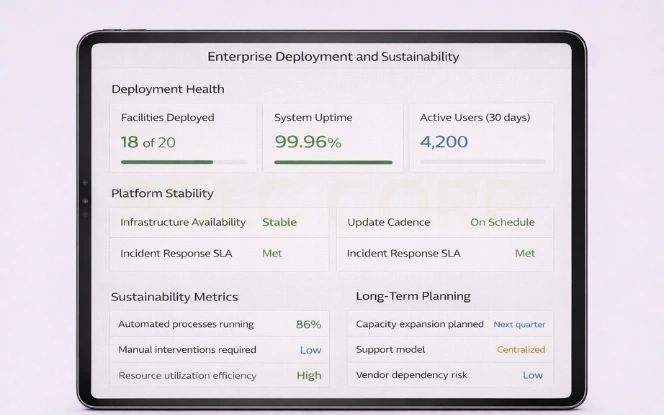Select the "High" efficiency value
Screen dimensions: 664x415
[x=309, y=376]
